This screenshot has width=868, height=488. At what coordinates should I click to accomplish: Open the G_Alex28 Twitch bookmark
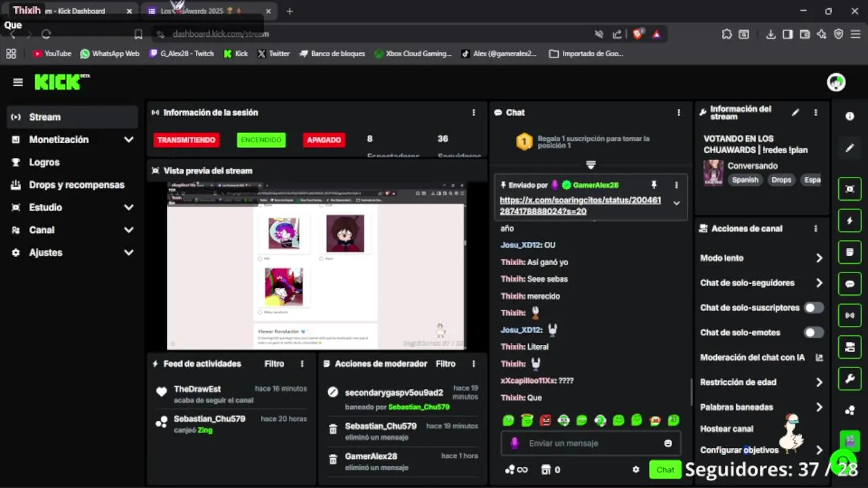[x=181, y=54]
